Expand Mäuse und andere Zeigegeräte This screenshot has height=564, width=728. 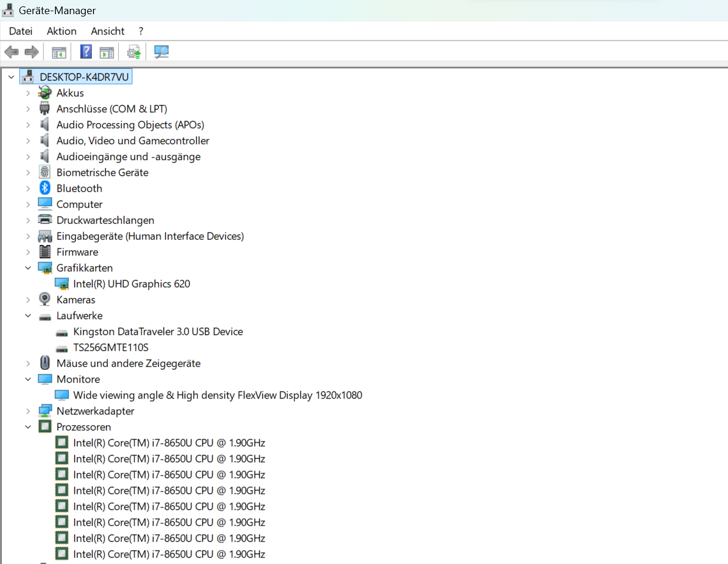click(28, 363)
